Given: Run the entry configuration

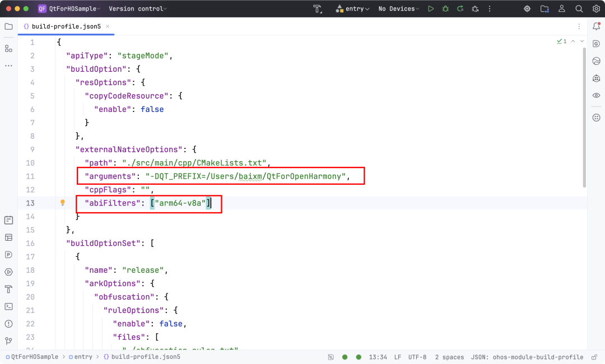Looking at the screenshot, I should pyautogui.click(x=431, y=9).
